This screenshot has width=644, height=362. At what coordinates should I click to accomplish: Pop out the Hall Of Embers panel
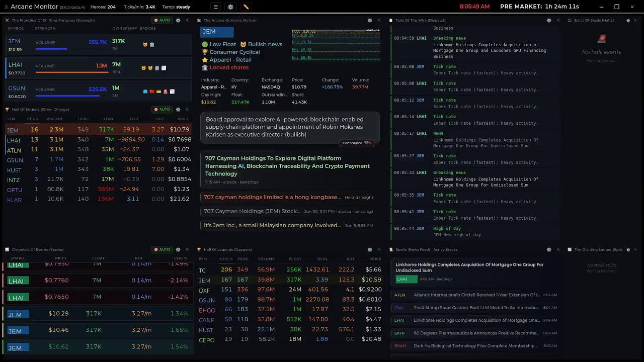(x=187, y=109)
